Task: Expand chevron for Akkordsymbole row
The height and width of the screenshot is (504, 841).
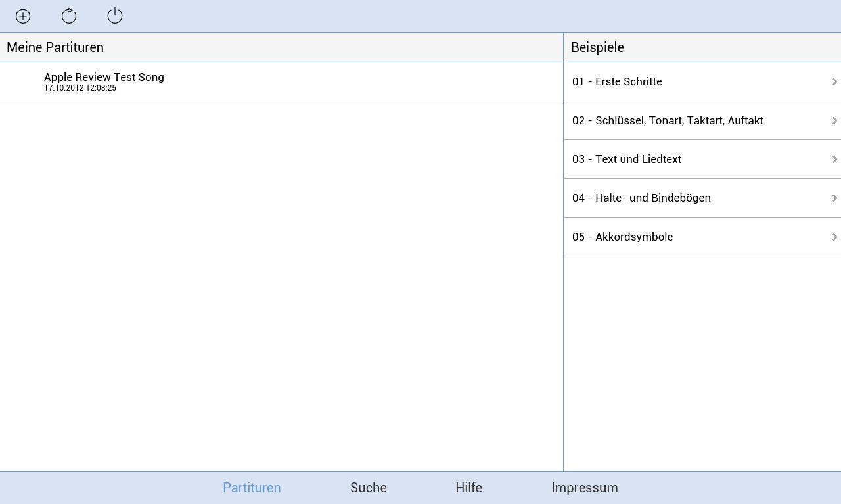Action: pyautogui.click(x=834, y=237)
